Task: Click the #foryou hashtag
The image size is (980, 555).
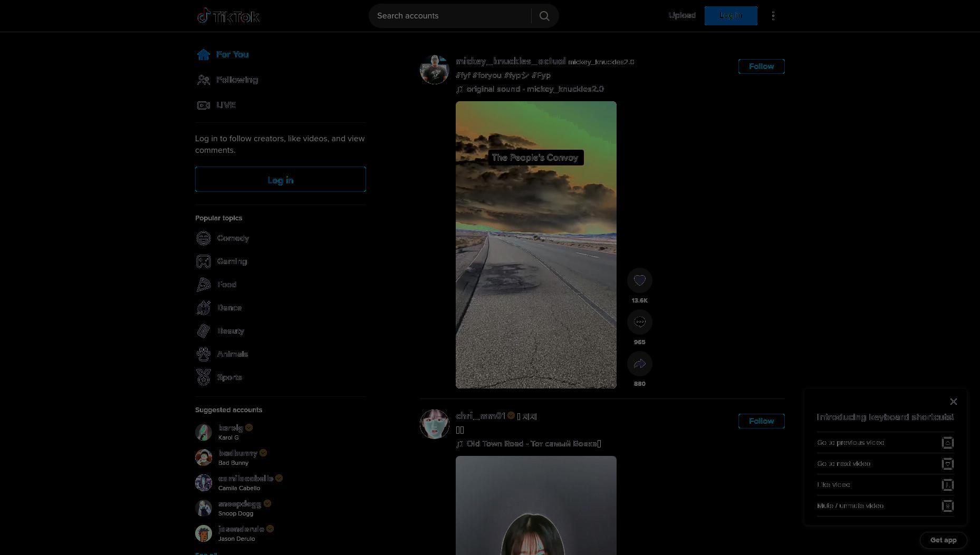Action: (x=487, y=75)
